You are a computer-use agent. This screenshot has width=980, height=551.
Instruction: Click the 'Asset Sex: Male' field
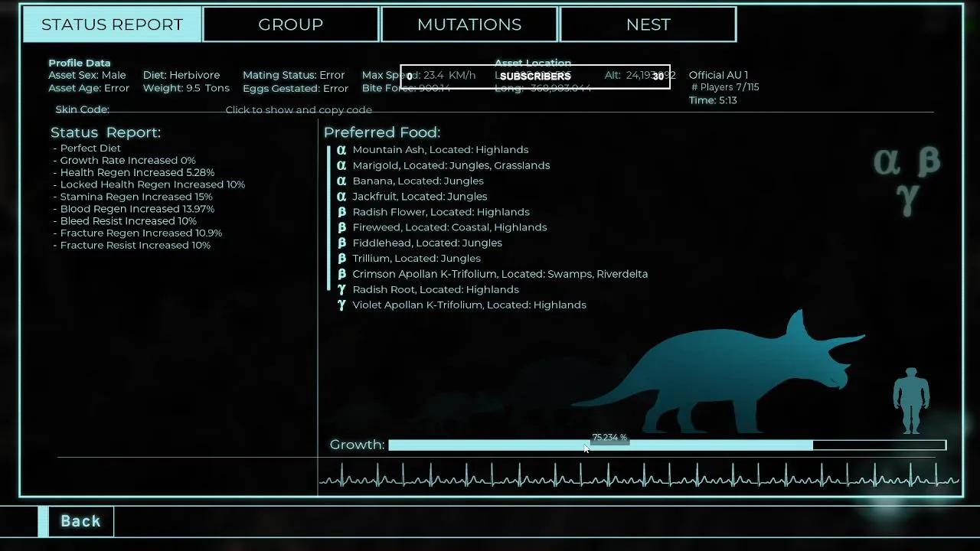click(x=87, y=76)
